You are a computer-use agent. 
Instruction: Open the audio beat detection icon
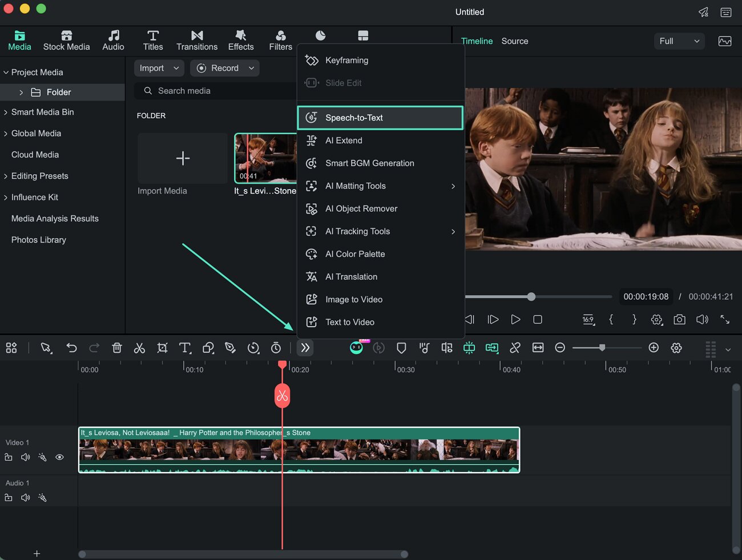pyautogui.click(x=424, y=348)
